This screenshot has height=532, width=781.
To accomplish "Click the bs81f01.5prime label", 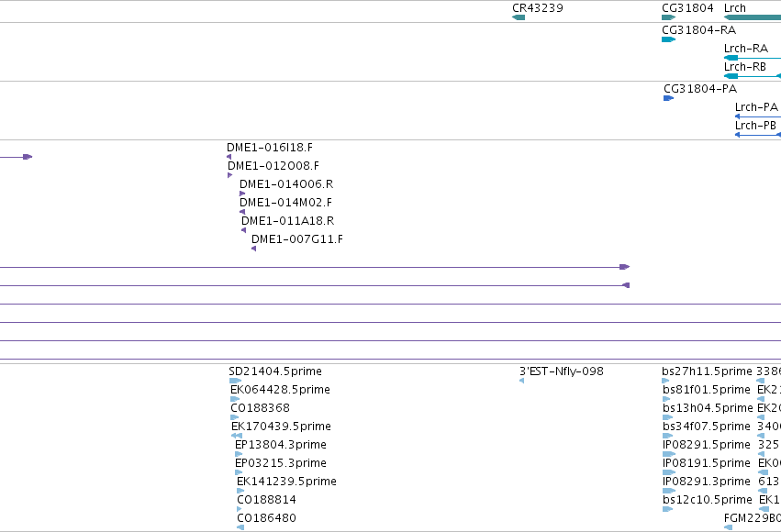I will 707,390.
